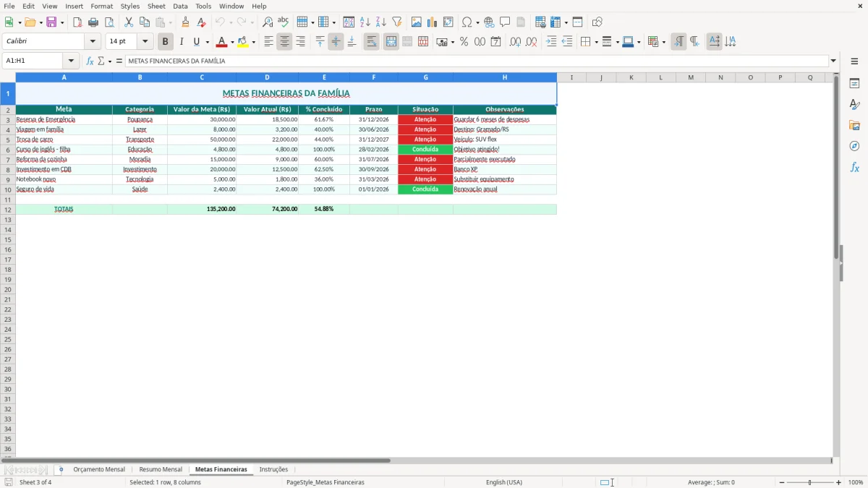Switch to the Instruções sheet tab
The height and width of the screenshot is (488, 868).
(x=273, y=469)
